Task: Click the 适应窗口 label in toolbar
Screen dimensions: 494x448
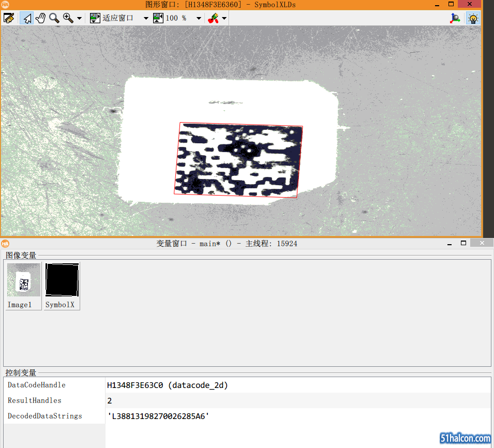Action: pyautogui.click(x=118, y=18)
